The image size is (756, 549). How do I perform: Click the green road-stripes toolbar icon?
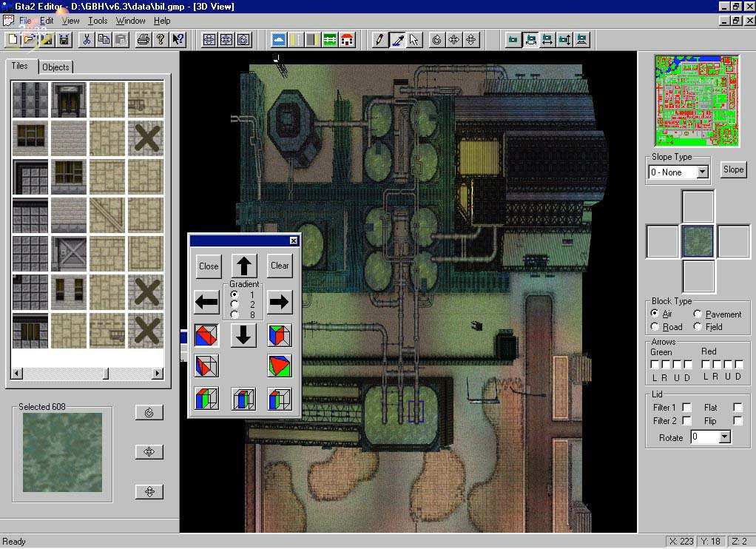(330, 39)
